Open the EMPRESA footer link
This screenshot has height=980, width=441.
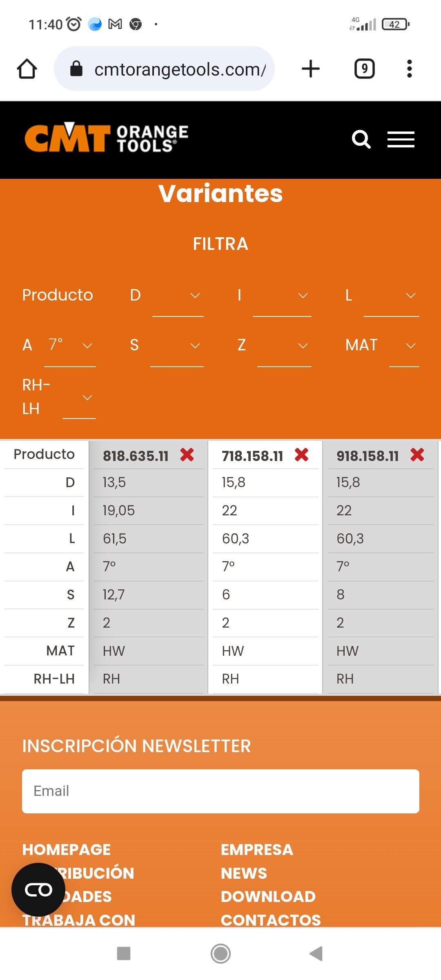tap(257, 850)
